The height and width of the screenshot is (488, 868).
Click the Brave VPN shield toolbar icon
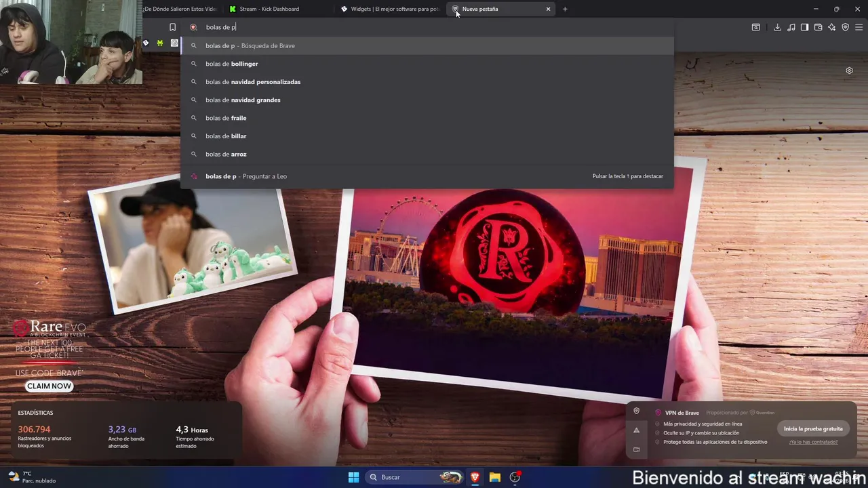click(x=845, y=27)
